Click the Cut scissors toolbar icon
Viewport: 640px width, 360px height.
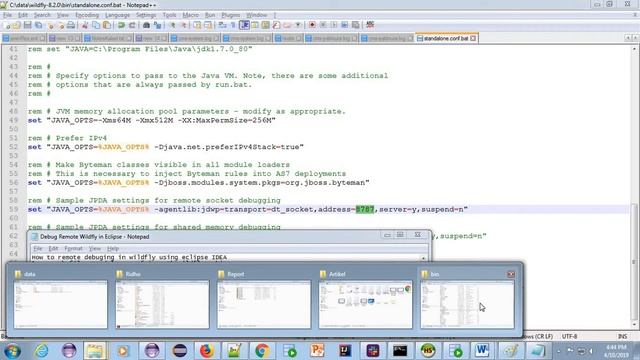click(85, 25)
